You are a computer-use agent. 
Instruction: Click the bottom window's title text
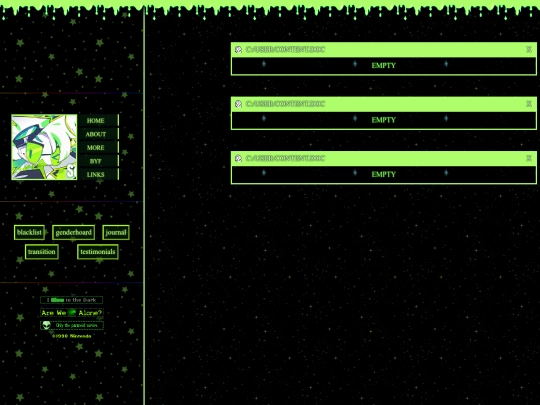(285, 158)
